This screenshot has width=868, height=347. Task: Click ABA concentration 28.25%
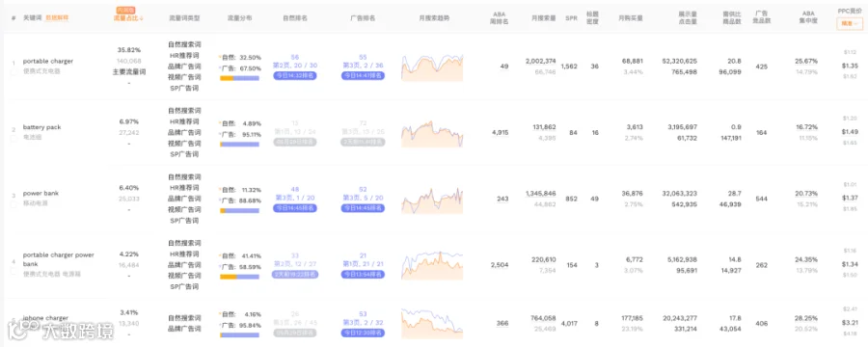(806, 318)
